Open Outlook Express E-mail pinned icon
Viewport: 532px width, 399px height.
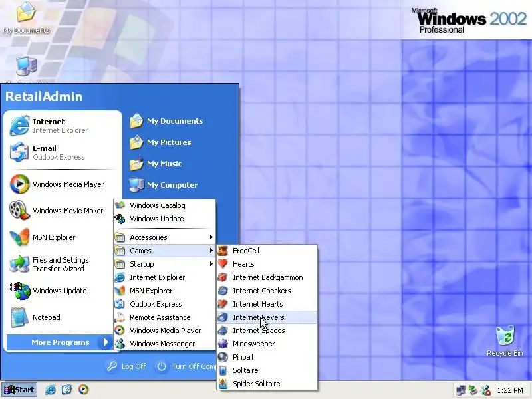click(19, 152)
